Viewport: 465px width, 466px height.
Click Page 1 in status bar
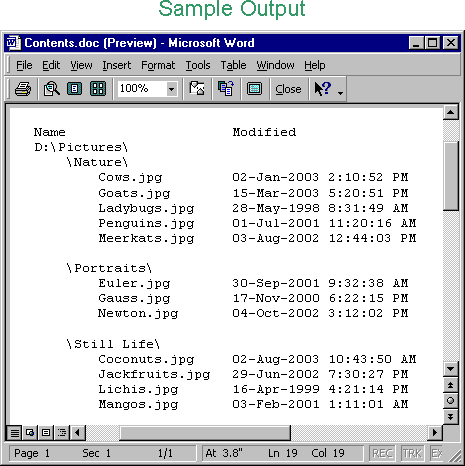point(32,453)
